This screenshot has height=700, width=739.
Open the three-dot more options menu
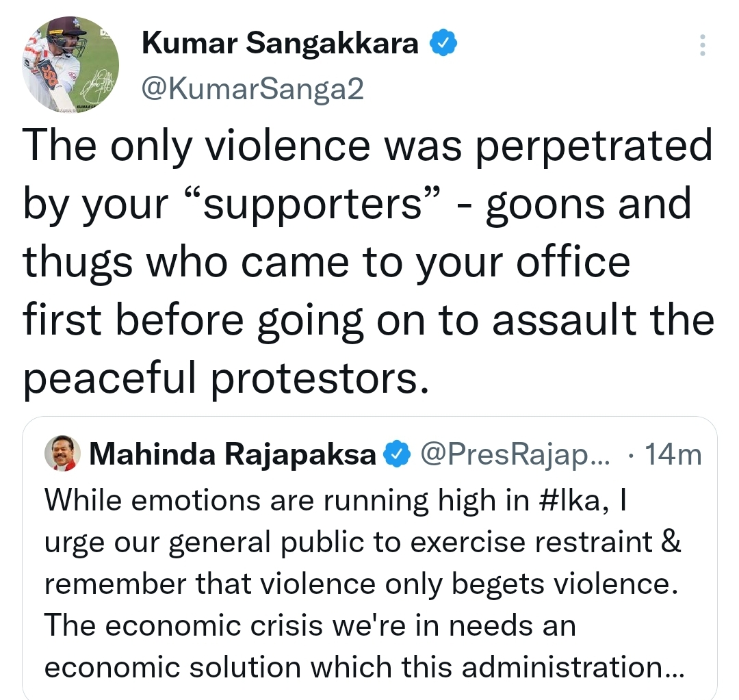pyautogui.click(x=702, y=45)
